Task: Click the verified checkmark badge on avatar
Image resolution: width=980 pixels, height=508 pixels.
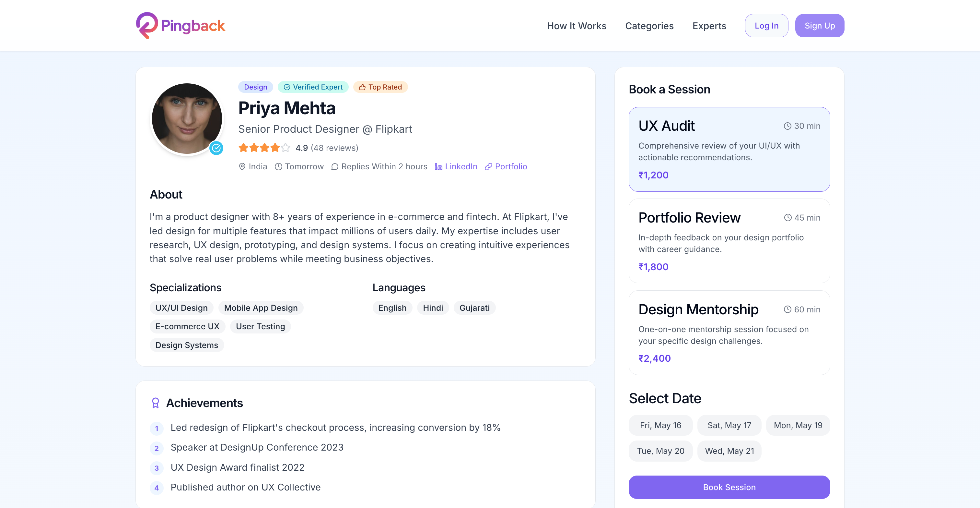Action: [216, 148]
